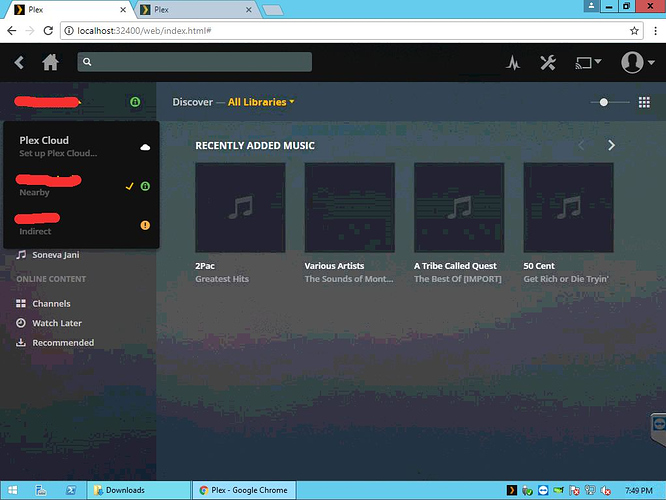The image size is (666, 500).
Task: Open PowerShell taskbar icon
Action: tap(71, 490)
